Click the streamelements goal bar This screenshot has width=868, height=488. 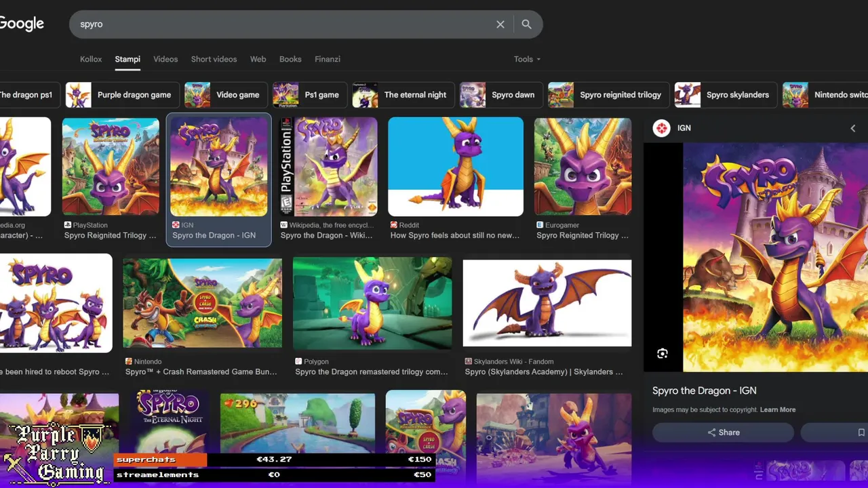[x=274, y=475]
